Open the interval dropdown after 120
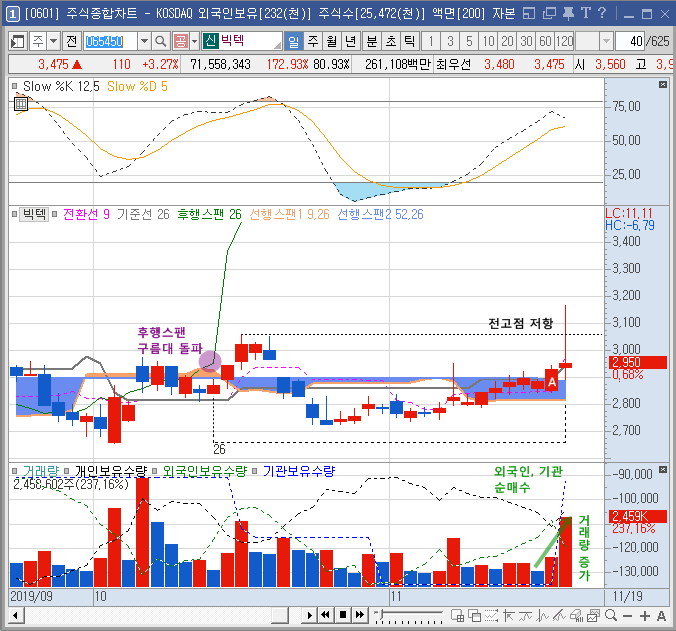Screen dimensions: 676x631 click(x=606, y=42)
